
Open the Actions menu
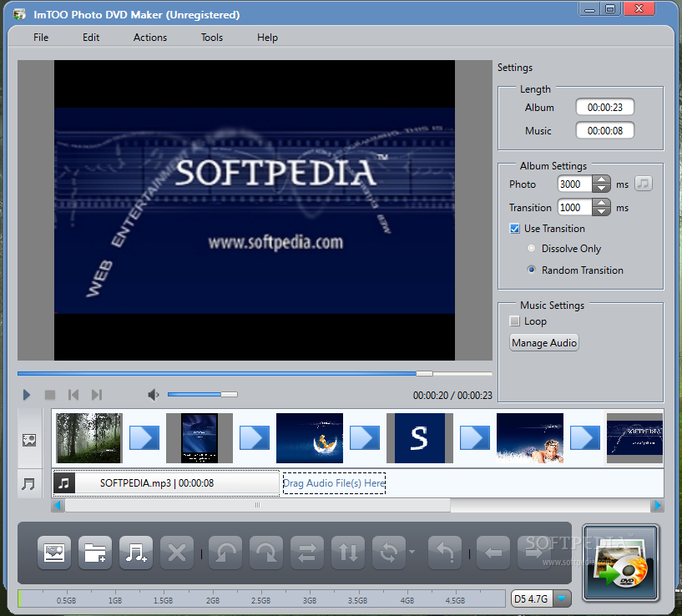150,38
